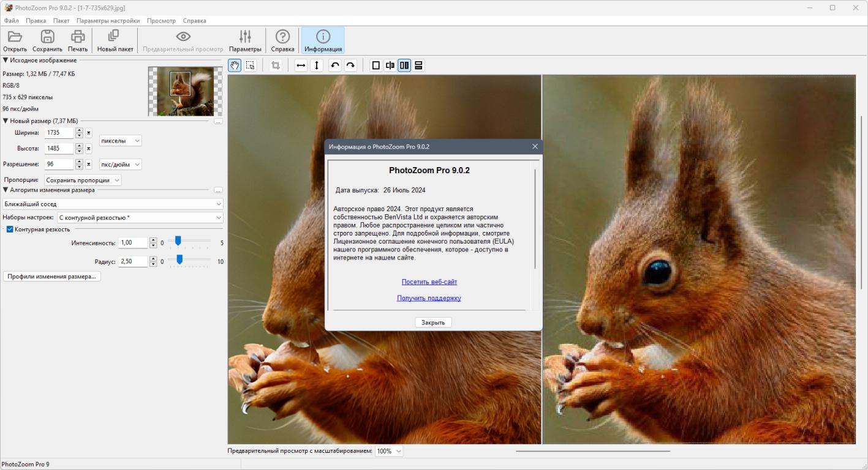Uncheck the Контурная резкость checkbox
The height and width of the screenshot is (470, 868).
[10, 229]
